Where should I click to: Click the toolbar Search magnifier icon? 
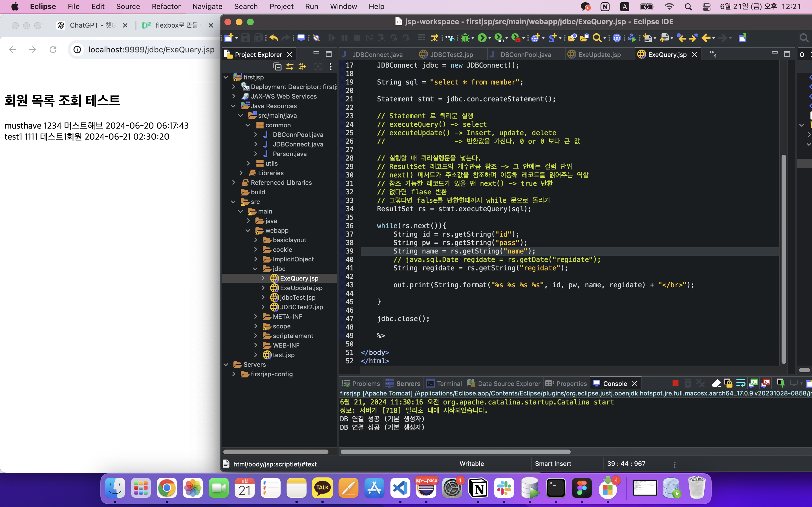coord(597,38)
